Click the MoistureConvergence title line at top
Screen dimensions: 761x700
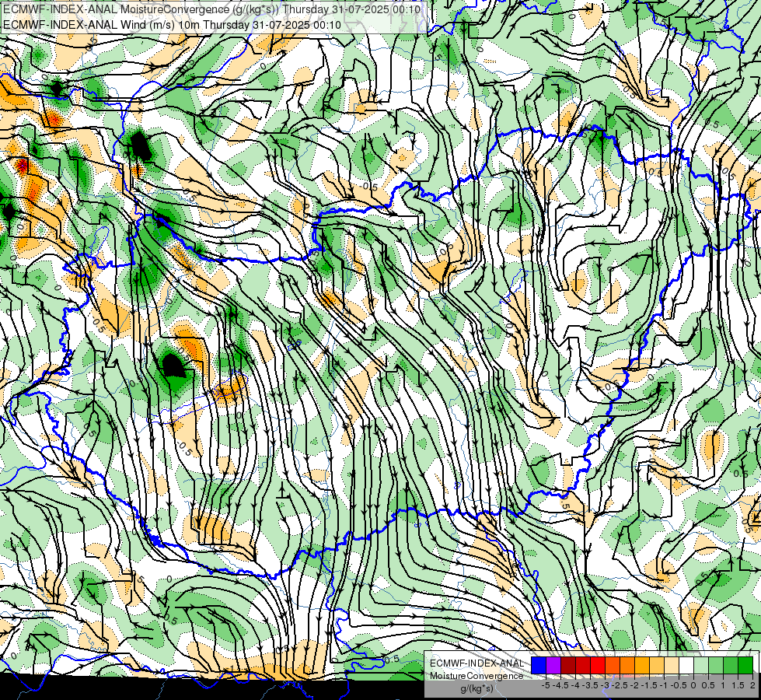[x=212, y=9]
